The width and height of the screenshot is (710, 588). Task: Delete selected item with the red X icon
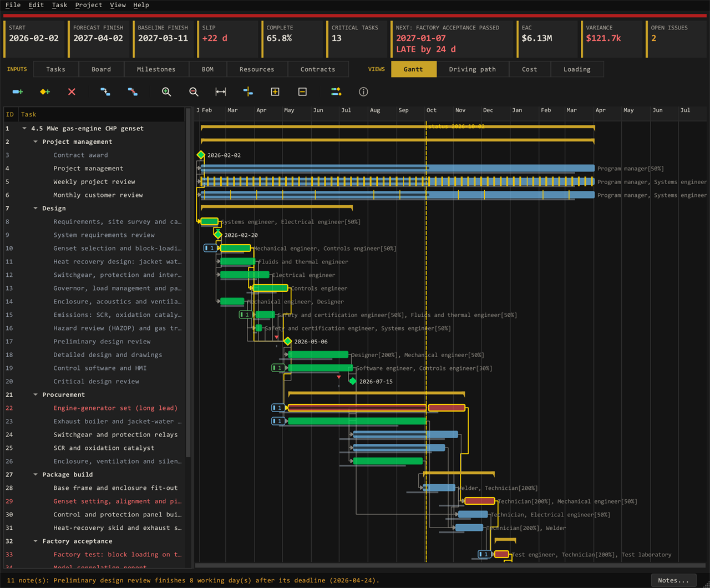tap(72, 92)
